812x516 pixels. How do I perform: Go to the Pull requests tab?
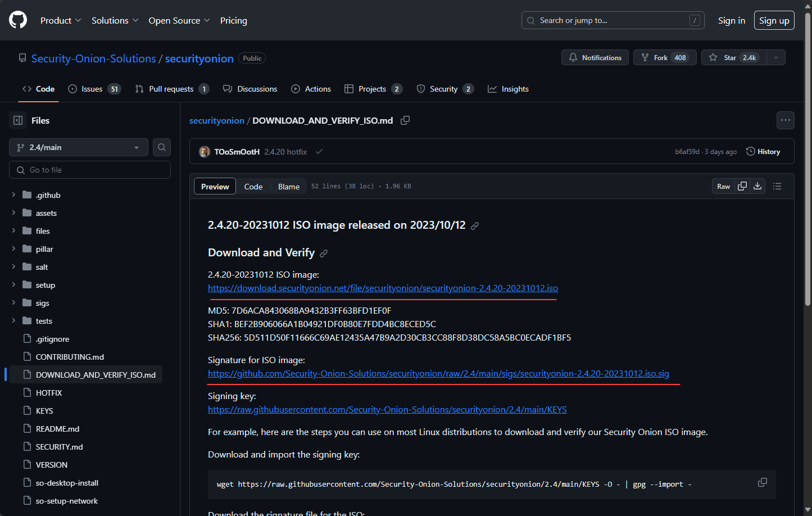click(171, 89)
